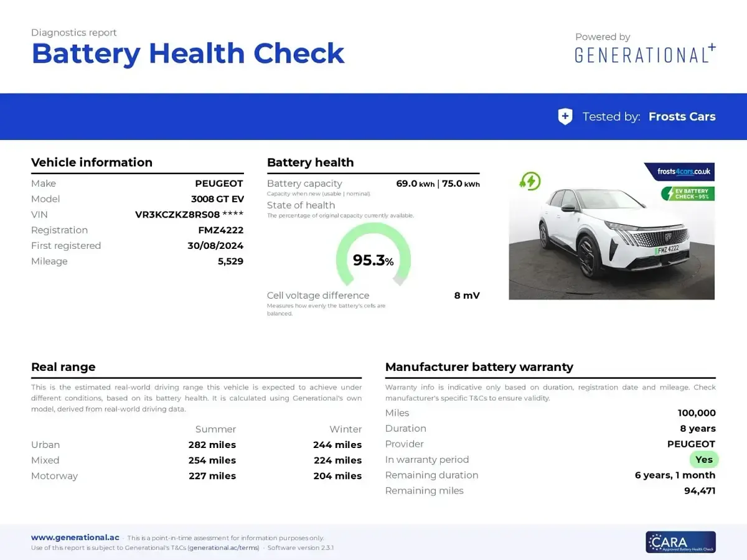The image size is (747, 560).
Task: Select warranty miles value 100,000
Action: pyautogui.click(x=697, y=413)
